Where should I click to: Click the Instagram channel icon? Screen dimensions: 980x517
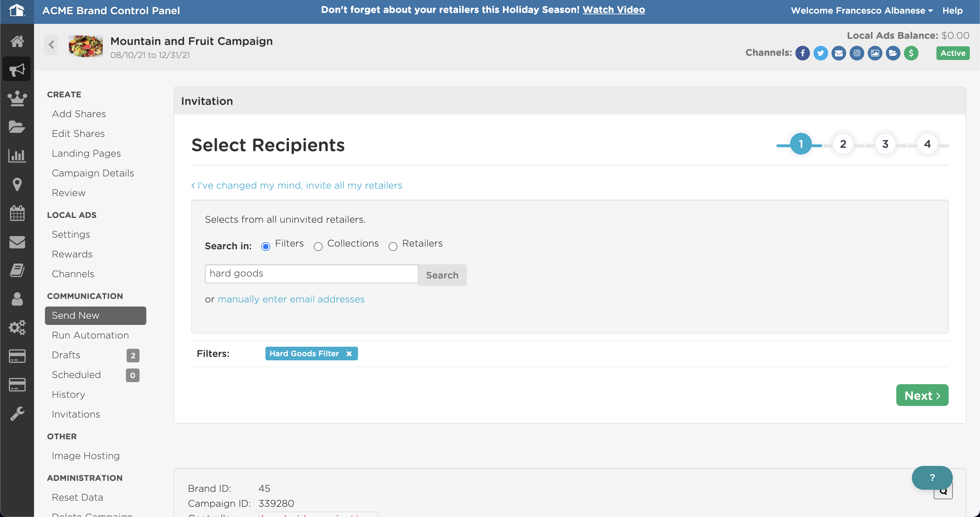[x=857, y=53]
